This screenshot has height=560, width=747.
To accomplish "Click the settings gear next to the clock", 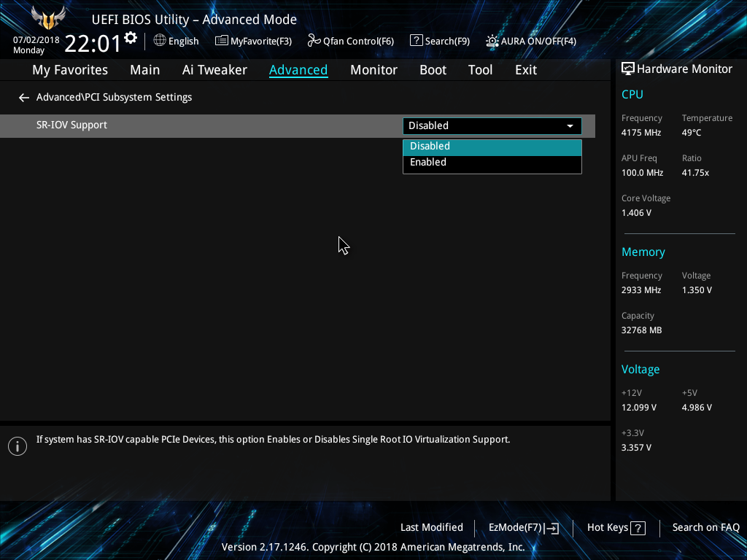I will [131, 38].
